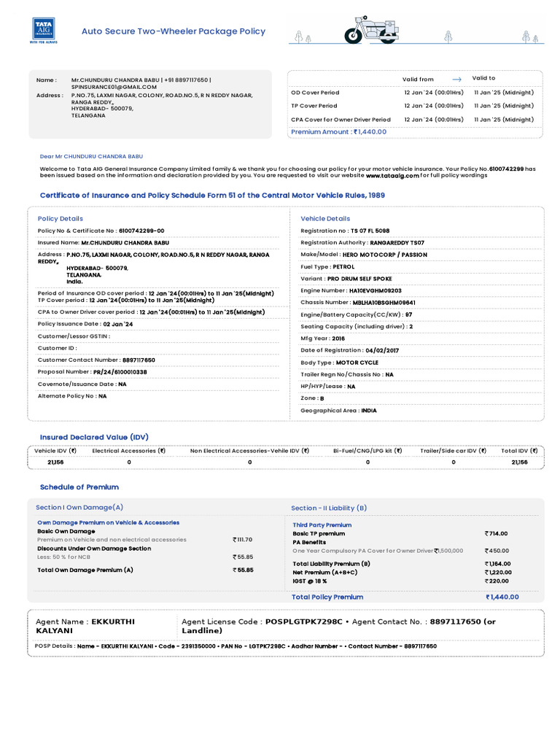The height and width of the screenshot is (747, 560).
Task: Click the Policy Details section heading
Action: [x=61, y=219]
